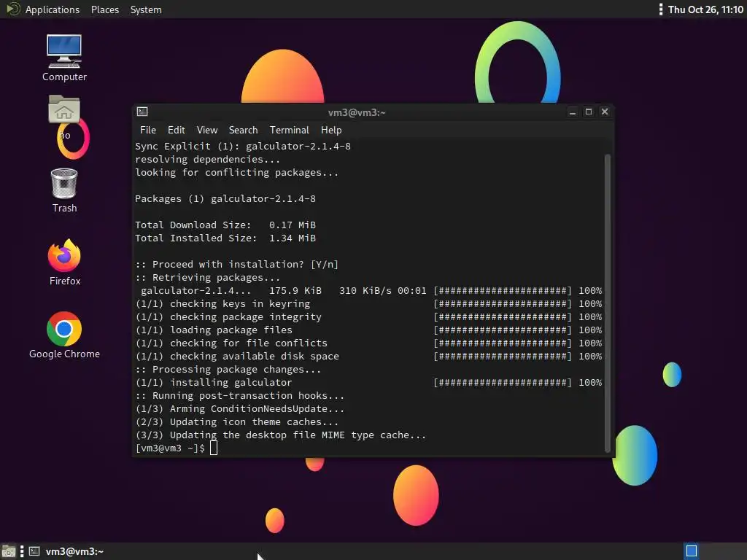Minimize the terminal window
The width and height of the screenshot is (747, 560).
(x=573, y=112)
